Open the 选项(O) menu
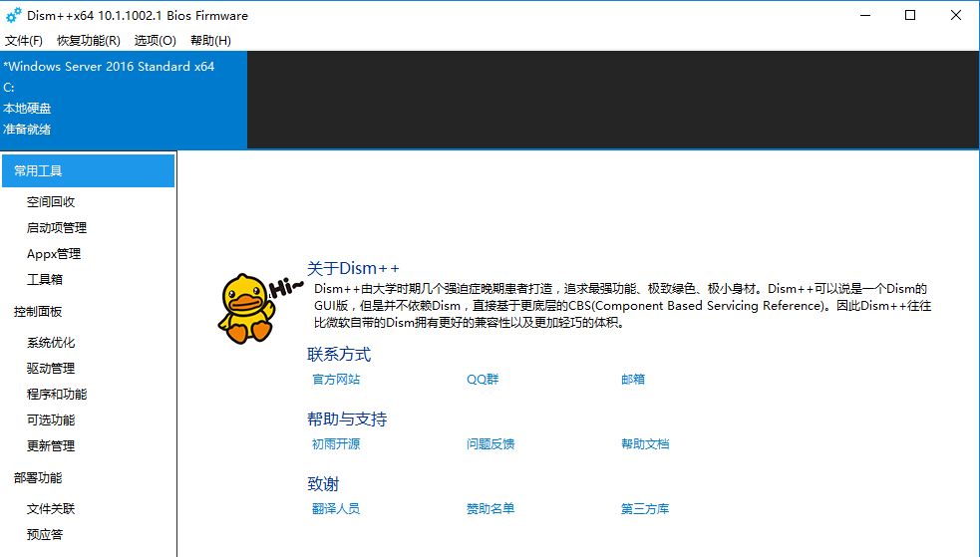This screenshot has width=980, height=557. pos(155,41)
